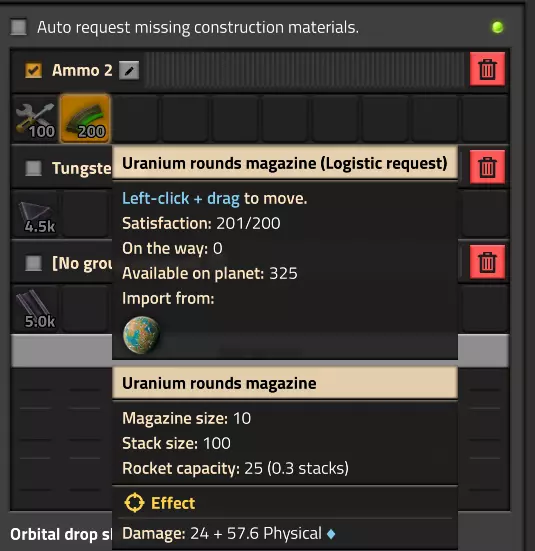This screenshot has height=551, width=535.
Task: Enable auto request missing construction materials
Action: click(x=18, y=27)
